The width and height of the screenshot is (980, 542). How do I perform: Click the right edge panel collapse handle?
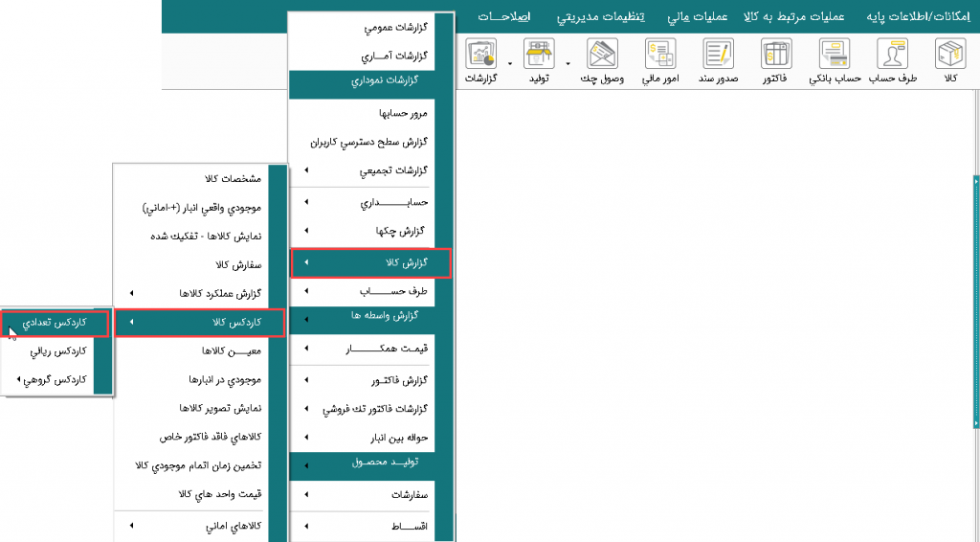[975, 182]
